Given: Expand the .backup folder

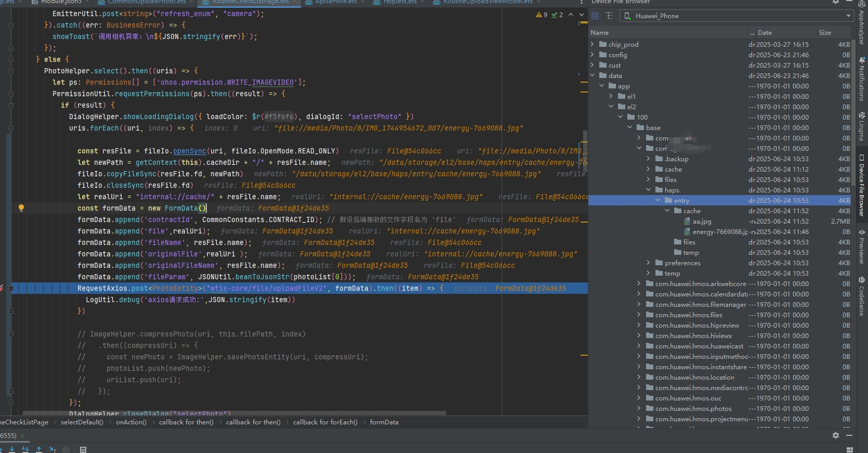Looking at the screenshot, I should (x=649, y=159).
